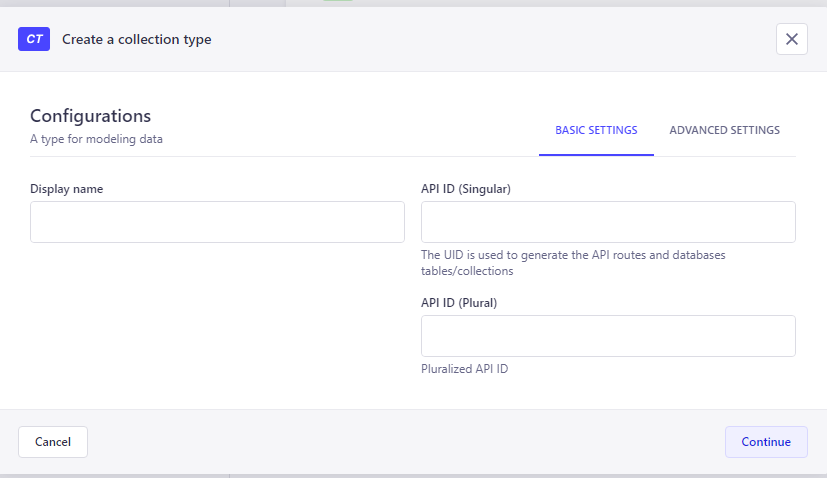Screen dimensions: 827x478
Task: Click the Configurations heading
Action: point(90,116)
